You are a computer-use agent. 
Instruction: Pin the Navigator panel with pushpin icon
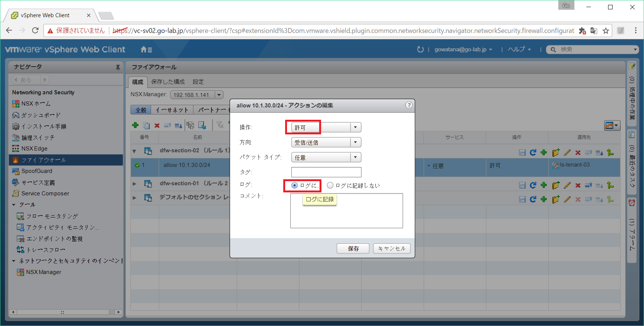[x=118, y=67]
